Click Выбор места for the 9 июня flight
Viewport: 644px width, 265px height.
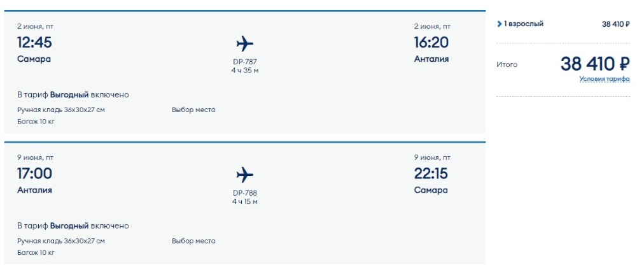click(x=193, y=241)
